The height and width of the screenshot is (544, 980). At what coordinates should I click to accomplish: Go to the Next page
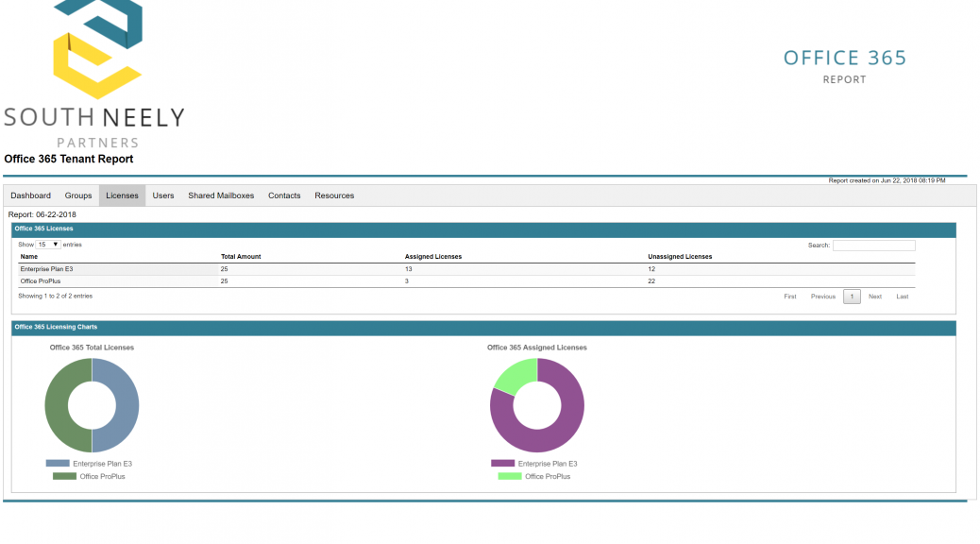pos(875,297)
